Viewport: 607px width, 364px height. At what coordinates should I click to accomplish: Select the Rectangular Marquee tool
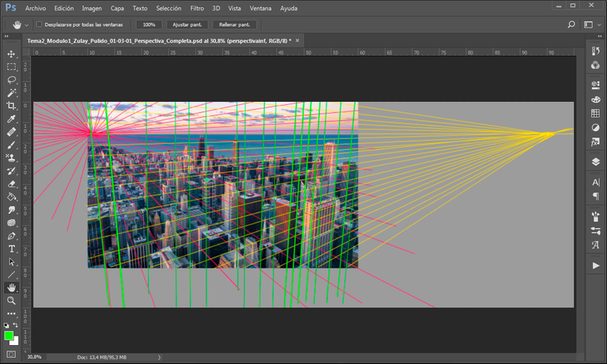[x=11, y=67]
